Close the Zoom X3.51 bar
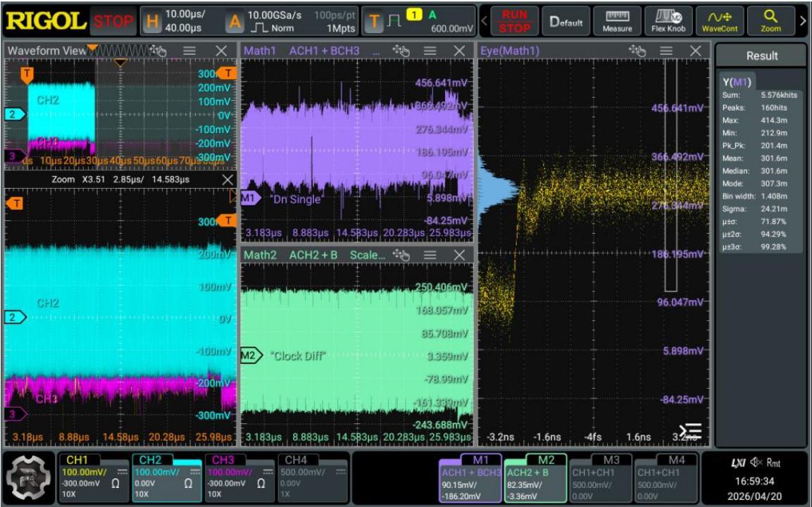This screenshot has width=812, height=507. 227,179
